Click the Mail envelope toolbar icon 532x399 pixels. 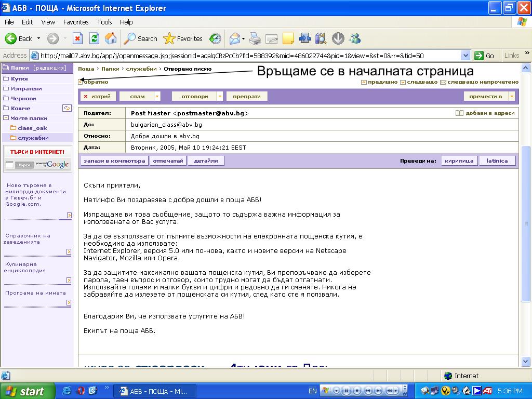235,38
